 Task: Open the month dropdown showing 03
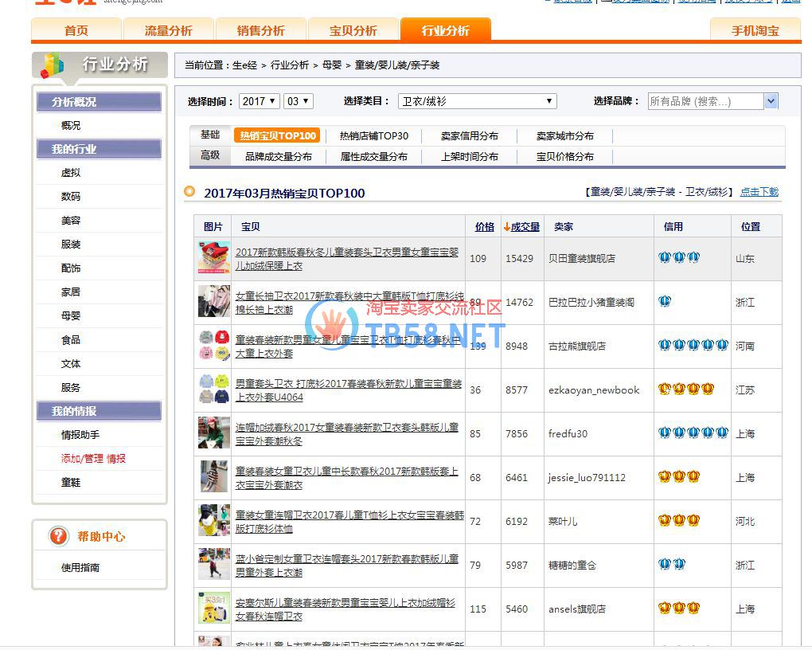click(x=299, y=101)
